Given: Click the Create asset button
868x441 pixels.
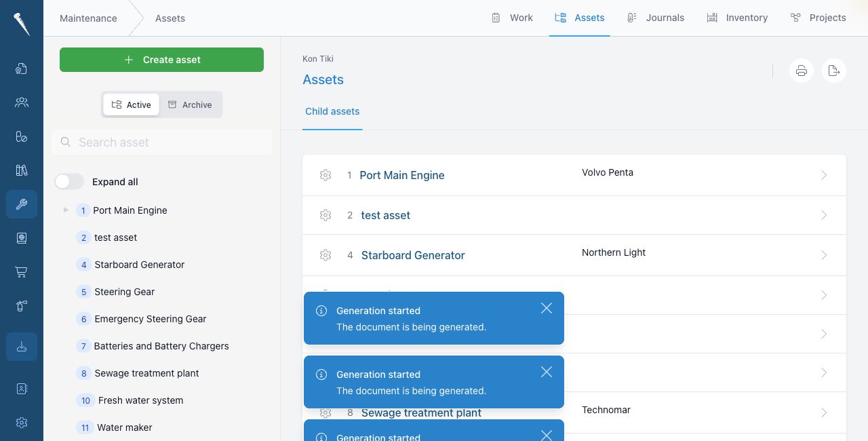Looking at the screenshot, I should (161, 60).
